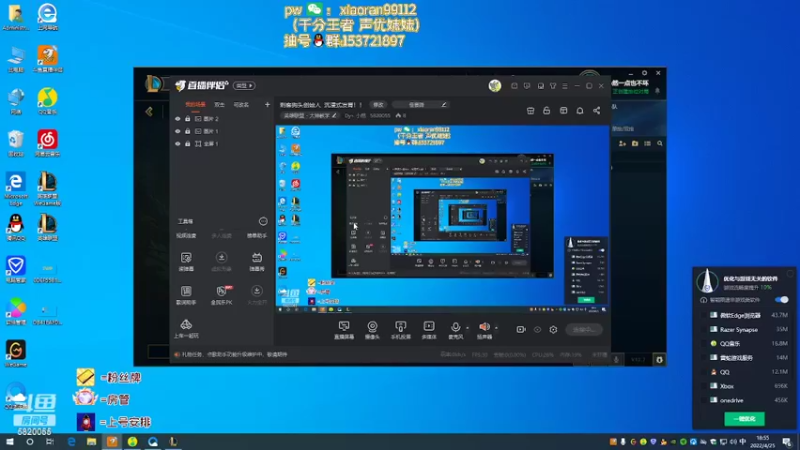This screenshot has width=800, height=450.
Task: Select the 弹幕助手 toolbox tab
Action: 257,236
